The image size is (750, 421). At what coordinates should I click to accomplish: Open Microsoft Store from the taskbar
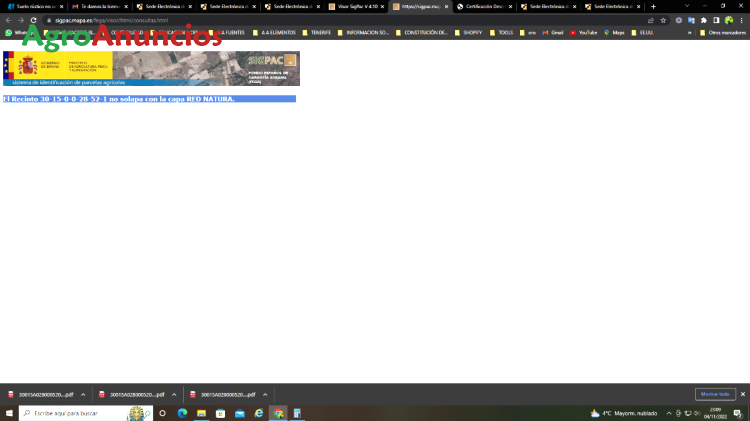221,413
